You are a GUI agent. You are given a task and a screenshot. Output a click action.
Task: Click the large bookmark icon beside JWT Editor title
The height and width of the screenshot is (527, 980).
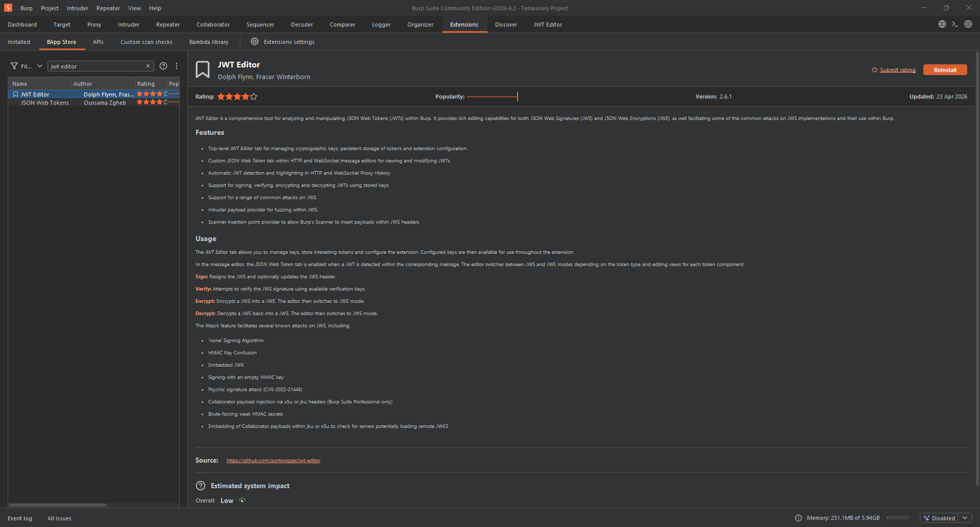click(x=203, y=69)
